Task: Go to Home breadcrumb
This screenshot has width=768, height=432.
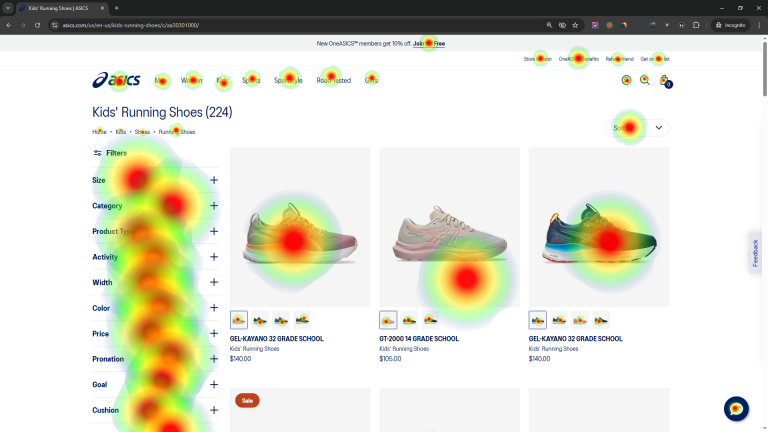Action: tap(99, 132)
